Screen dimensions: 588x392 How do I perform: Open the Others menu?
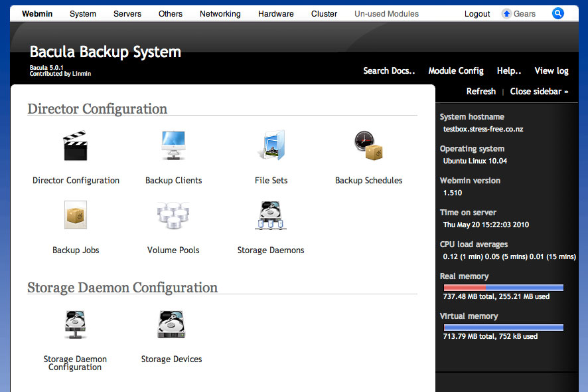171,14
